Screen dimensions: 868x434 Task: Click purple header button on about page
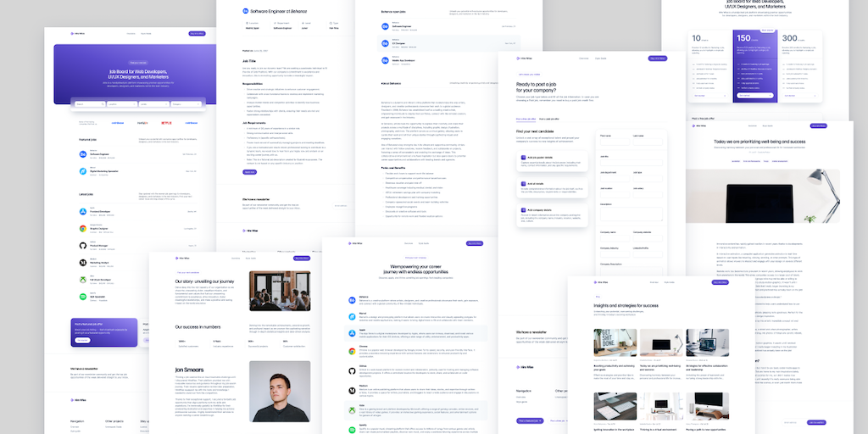[302, 258]
